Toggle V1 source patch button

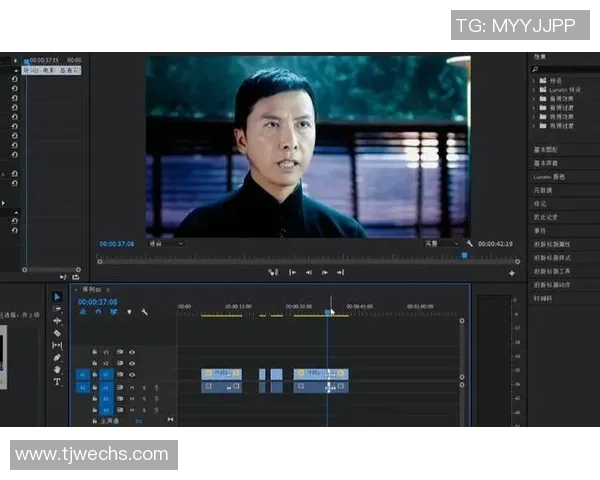pos(83,375)
